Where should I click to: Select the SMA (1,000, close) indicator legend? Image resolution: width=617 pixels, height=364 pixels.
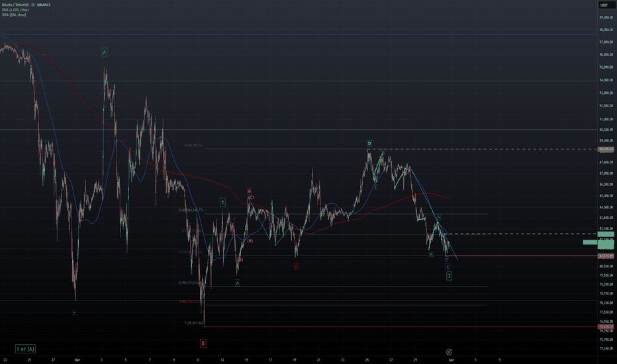coord(15,10)
